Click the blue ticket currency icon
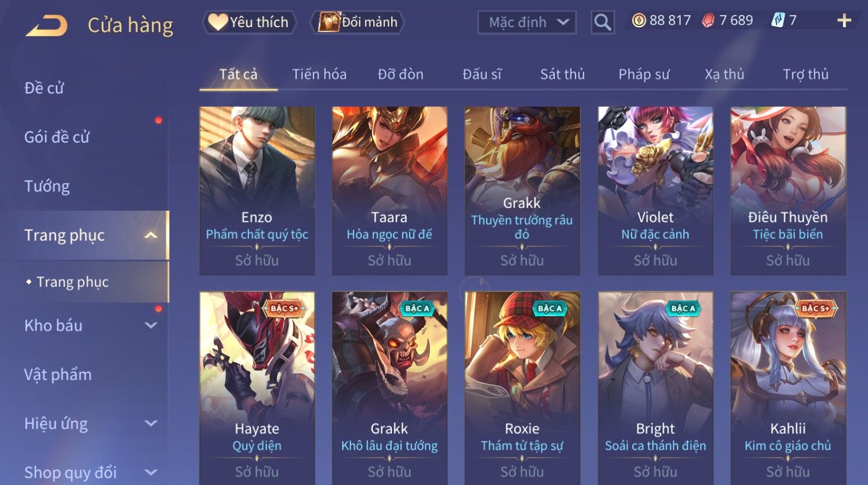 point(778,21)
